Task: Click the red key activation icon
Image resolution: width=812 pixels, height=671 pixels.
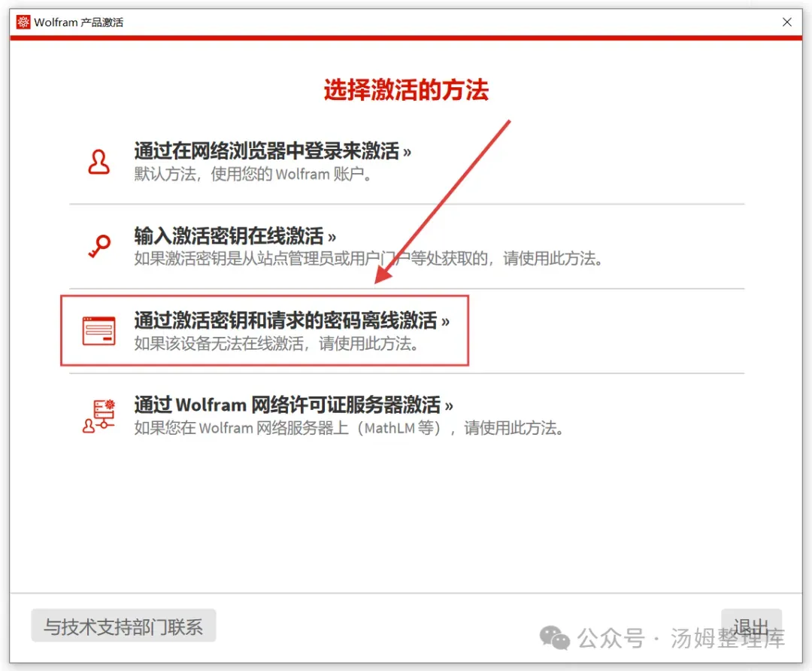Action: [99, 246]
